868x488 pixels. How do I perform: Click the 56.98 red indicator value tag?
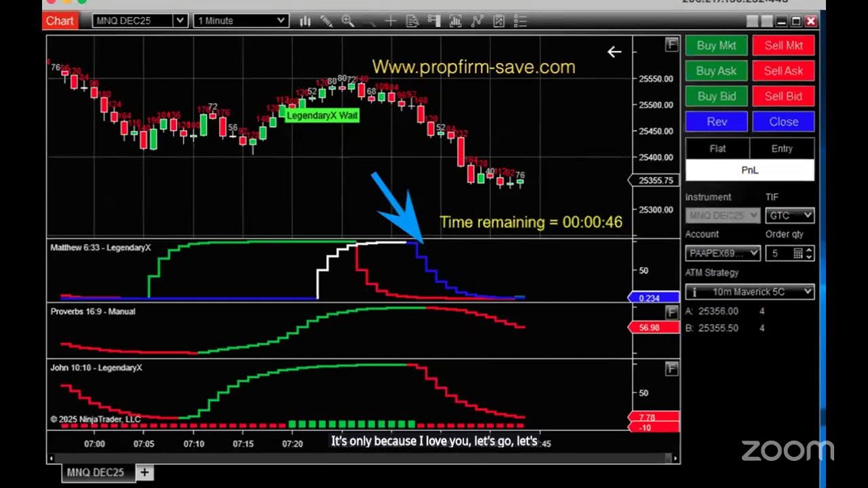pyautogui.click(x=654, y=327)
